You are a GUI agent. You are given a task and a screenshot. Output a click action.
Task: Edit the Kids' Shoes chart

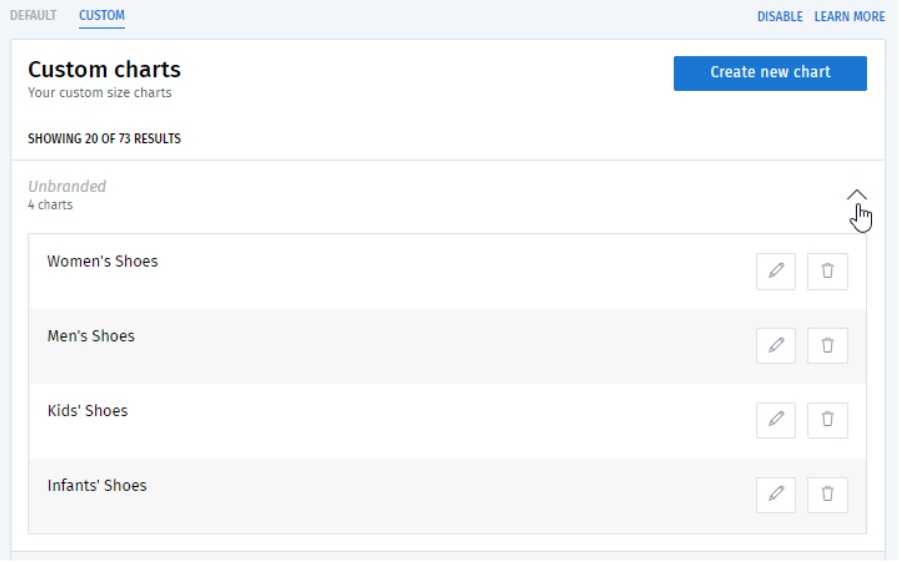tap(776, 420)
